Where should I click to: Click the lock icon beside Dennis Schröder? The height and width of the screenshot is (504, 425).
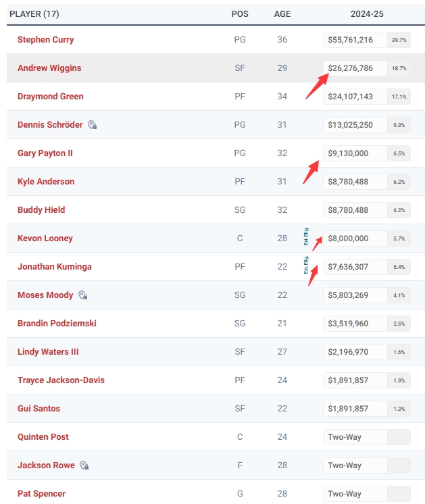click(92, 125)
